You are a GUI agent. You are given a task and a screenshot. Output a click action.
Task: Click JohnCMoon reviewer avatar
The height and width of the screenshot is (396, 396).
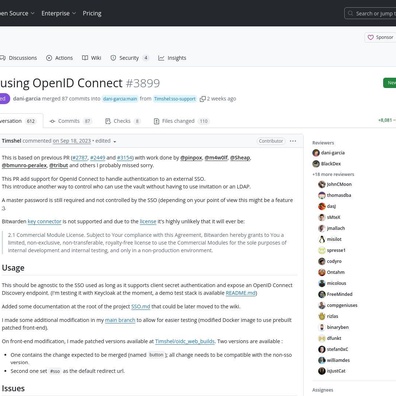pyautogui.click(x=322, y=184)
